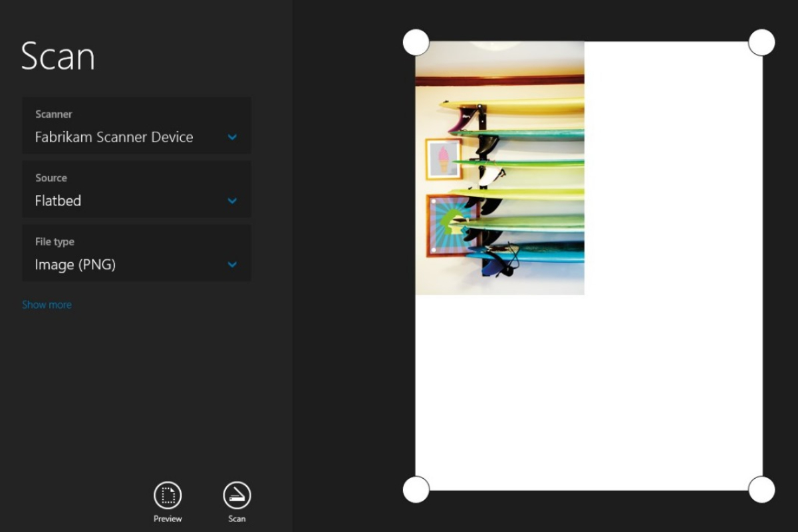Expand the Scanner dropdown chevron
The image size is (798, 532).
click(232, 137)
